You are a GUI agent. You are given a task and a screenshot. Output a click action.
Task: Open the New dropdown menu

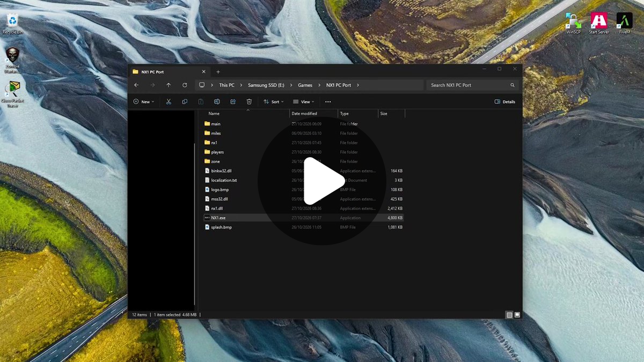[x=144, y=101]
